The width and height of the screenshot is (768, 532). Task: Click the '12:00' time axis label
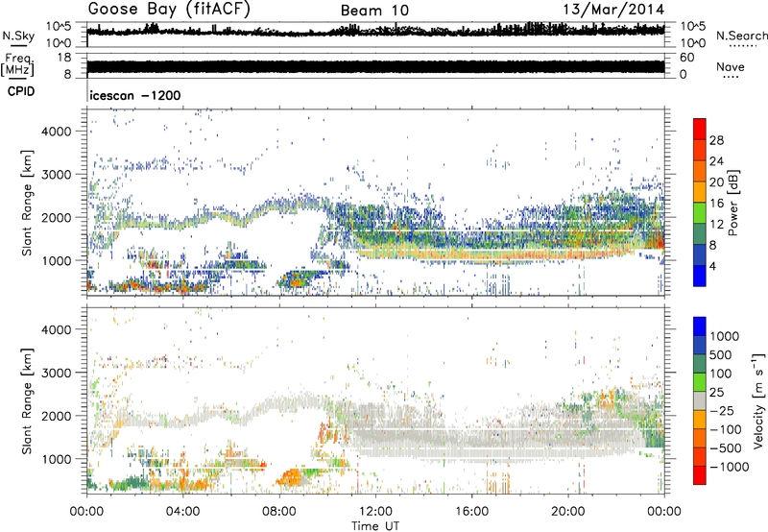(x=375, y=512)
